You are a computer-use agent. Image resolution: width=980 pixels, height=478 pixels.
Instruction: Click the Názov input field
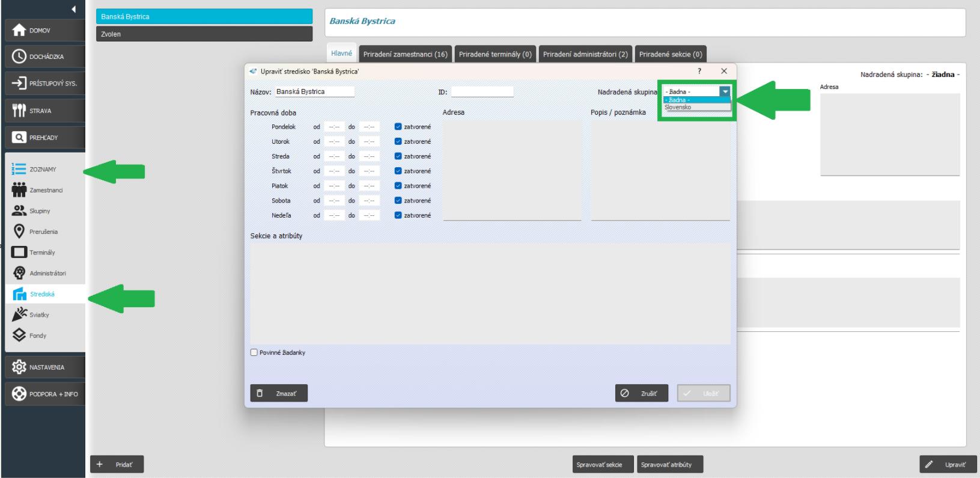[314, 92]
